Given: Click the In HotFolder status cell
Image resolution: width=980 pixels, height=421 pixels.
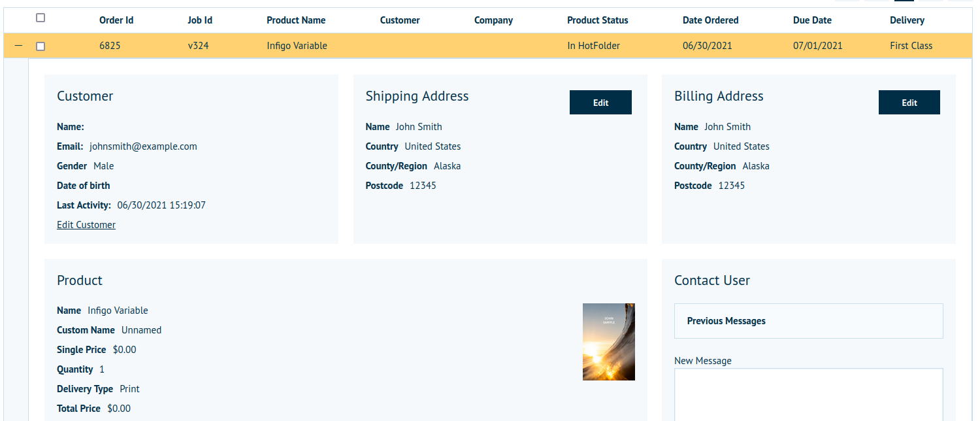Looking at the screenshot, I should coord(593,46).
